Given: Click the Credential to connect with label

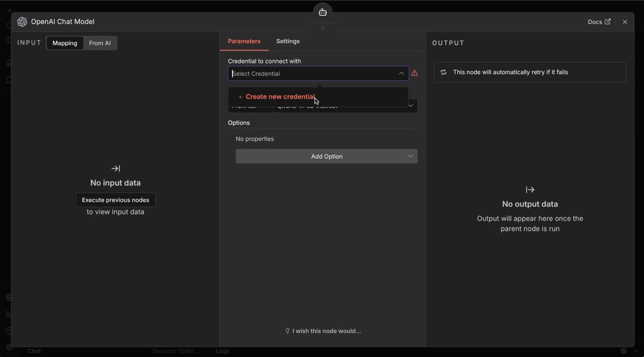Looking at the screenshot, I should pos(264,61).
